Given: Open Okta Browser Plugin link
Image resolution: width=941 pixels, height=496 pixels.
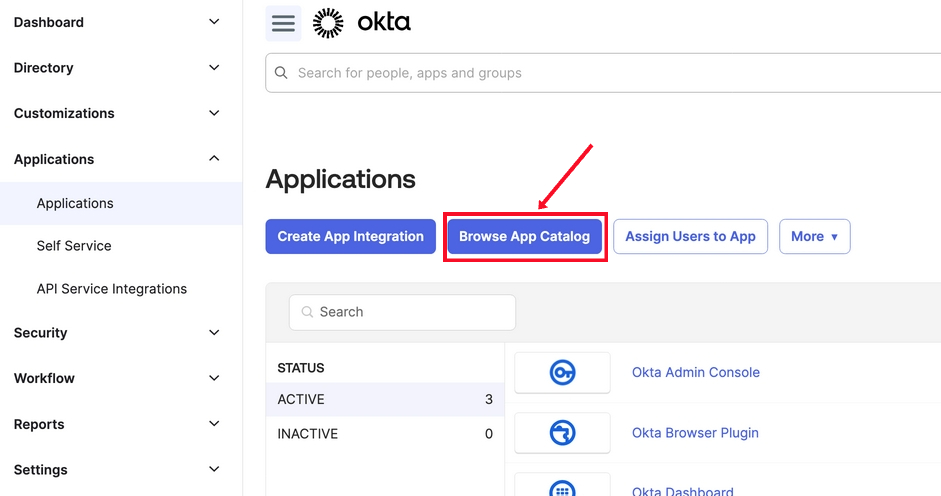Looking at the screenshot, I should pyautogui.click(x=695, y=433).
